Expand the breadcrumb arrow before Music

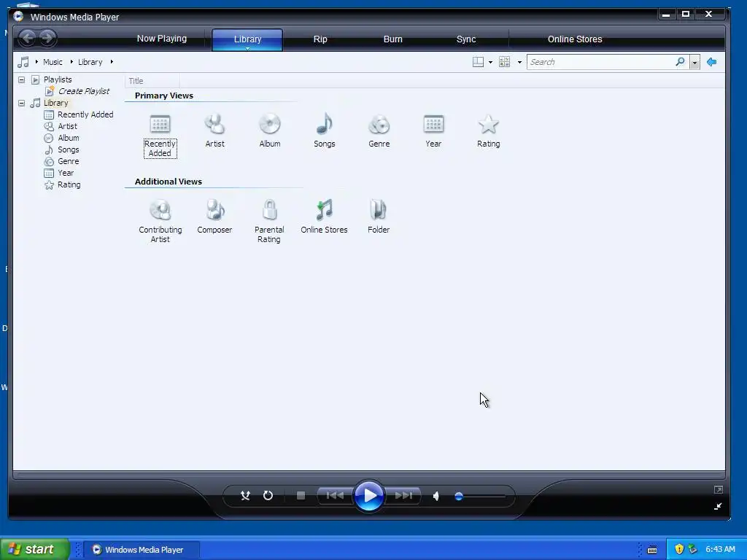tap(36, 62)
